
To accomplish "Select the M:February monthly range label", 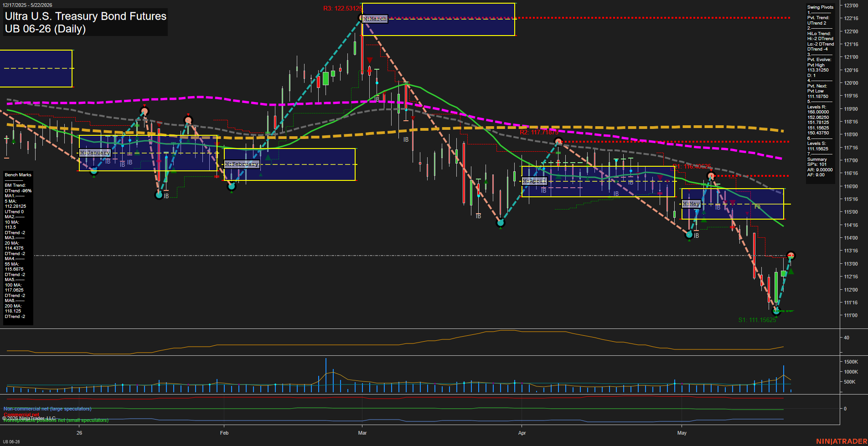I will point(242,164).
